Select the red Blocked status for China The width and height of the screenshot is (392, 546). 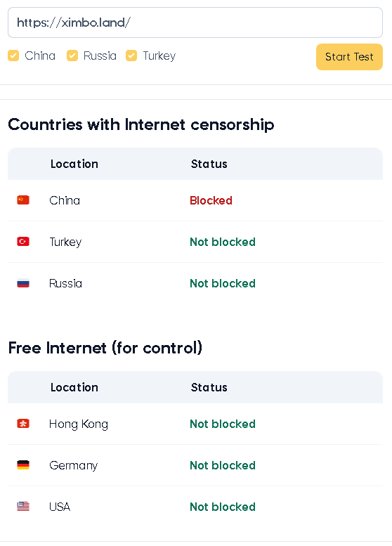click(211, 200)
